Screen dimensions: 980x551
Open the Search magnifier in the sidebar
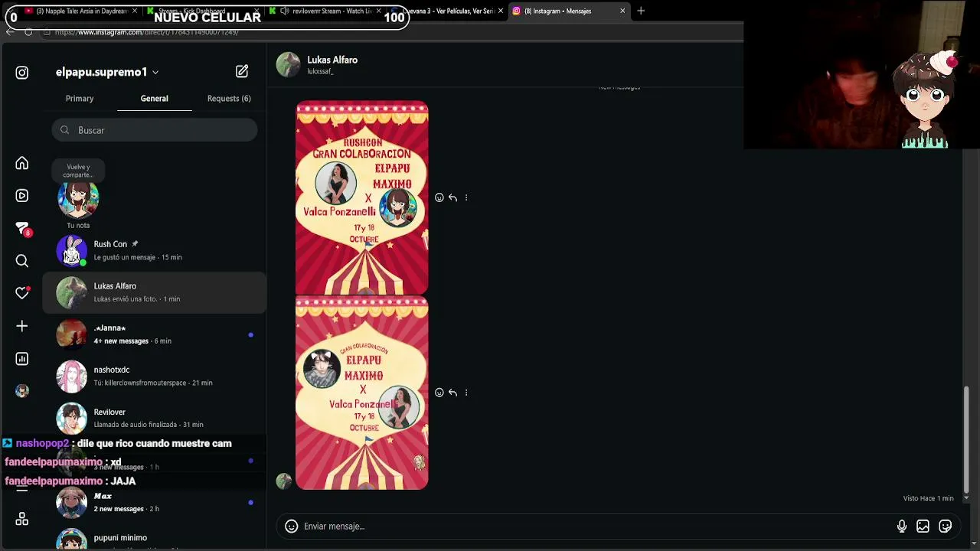coord(22,261)
